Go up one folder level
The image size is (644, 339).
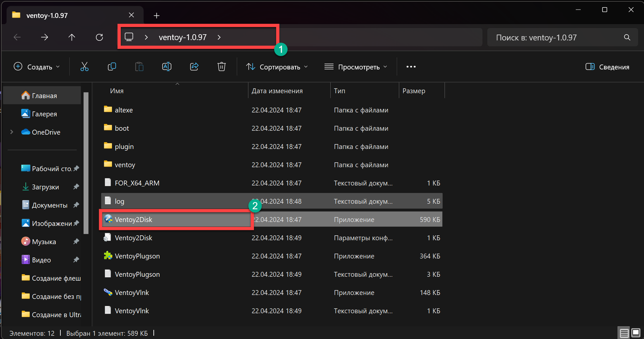pos(72,37)
